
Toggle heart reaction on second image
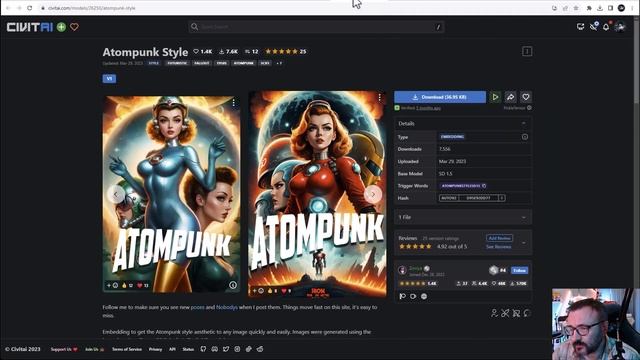(x=286, y=291)
